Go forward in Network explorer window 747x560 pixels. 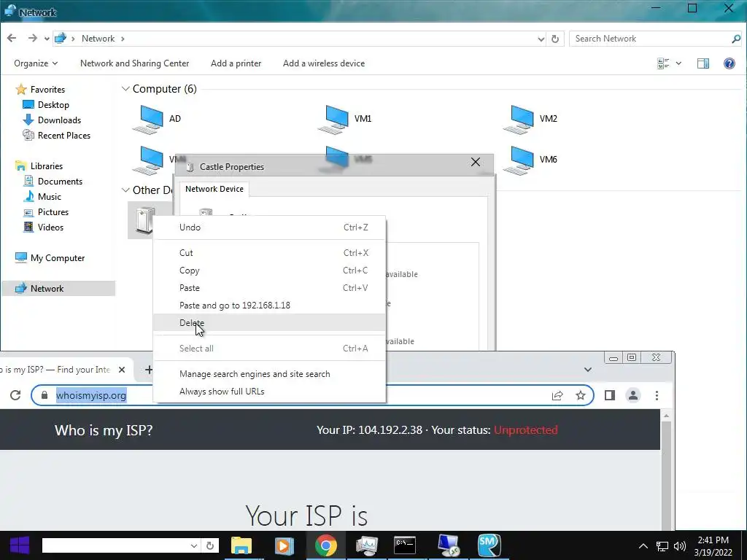pos(32,38)
